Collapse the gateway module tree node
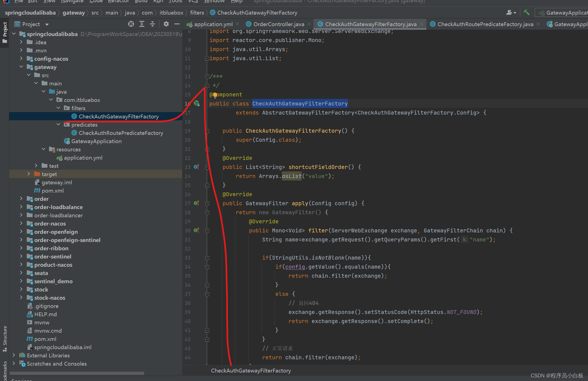This screenshot has height=381, width=588. click(21, 67)
